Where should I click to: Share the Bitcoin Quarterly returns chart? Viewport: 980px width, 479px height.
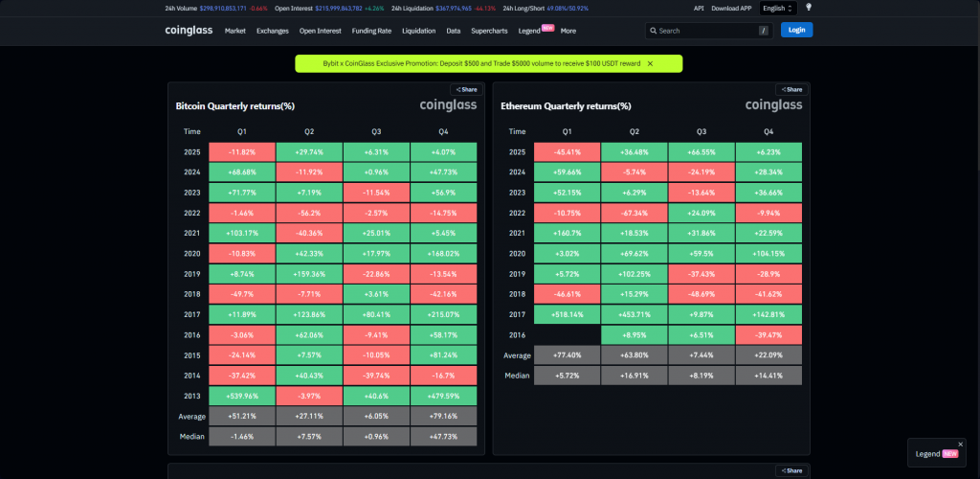click(x=466, y=89)
